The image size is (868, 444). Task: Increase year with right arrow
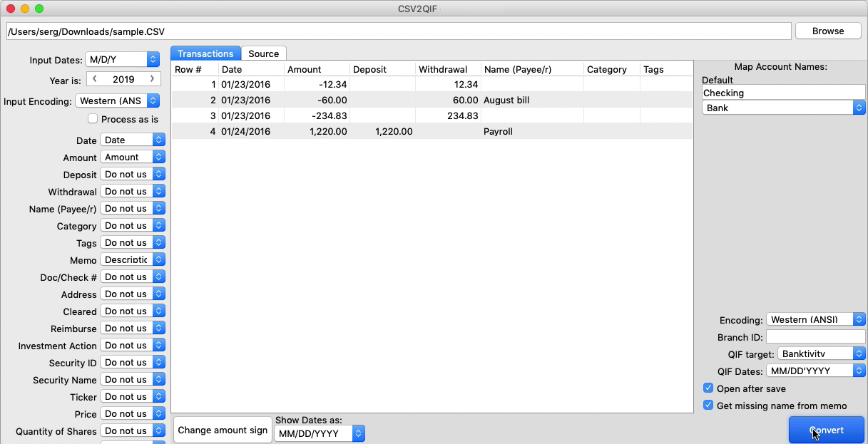152,79
